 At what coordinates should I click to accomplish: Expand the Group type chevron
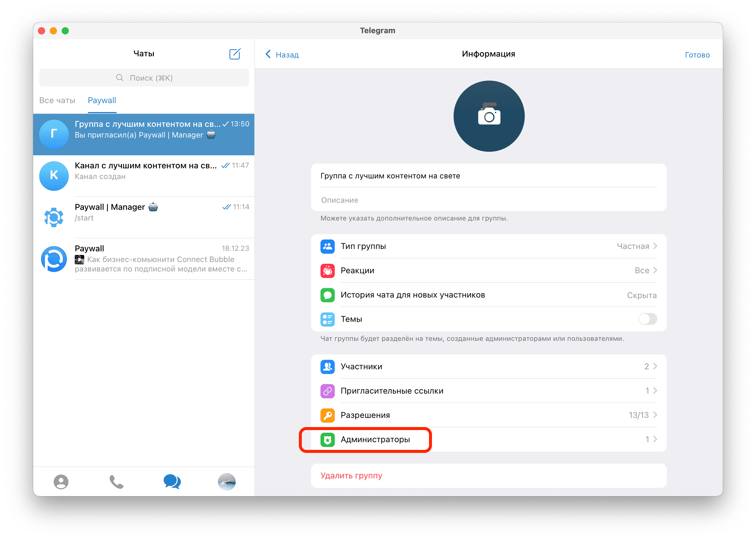click(x=655, y=246)
